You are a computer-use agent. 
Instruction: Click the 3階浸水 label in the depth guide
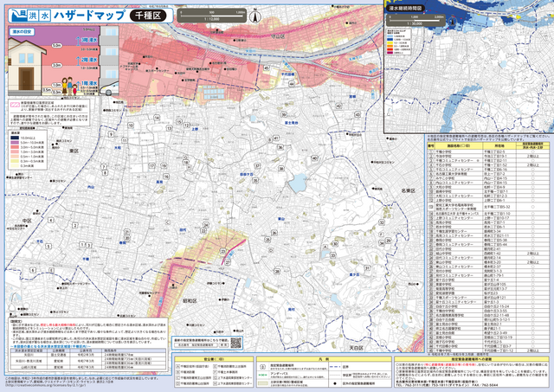(x=89, y=41)
